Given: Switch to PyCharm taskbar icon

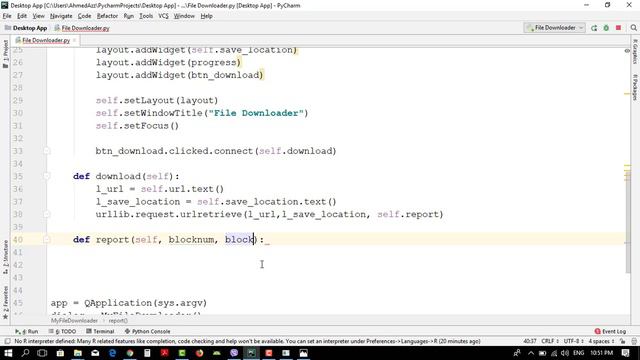Looking at the screenshot, I should (x=251, y=353).
